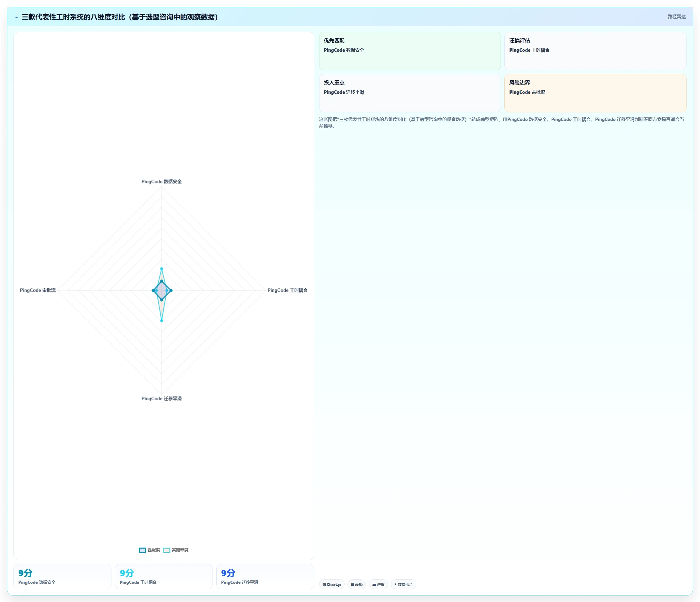Click the PingCode 工时耦合 radar axis label
This screenshot has height=602, width=700.
287,290
